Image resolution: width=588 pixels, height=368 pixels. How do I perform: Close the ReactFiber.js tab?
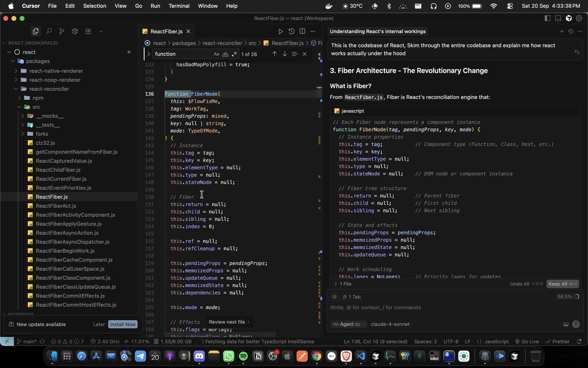click(188, 31)
